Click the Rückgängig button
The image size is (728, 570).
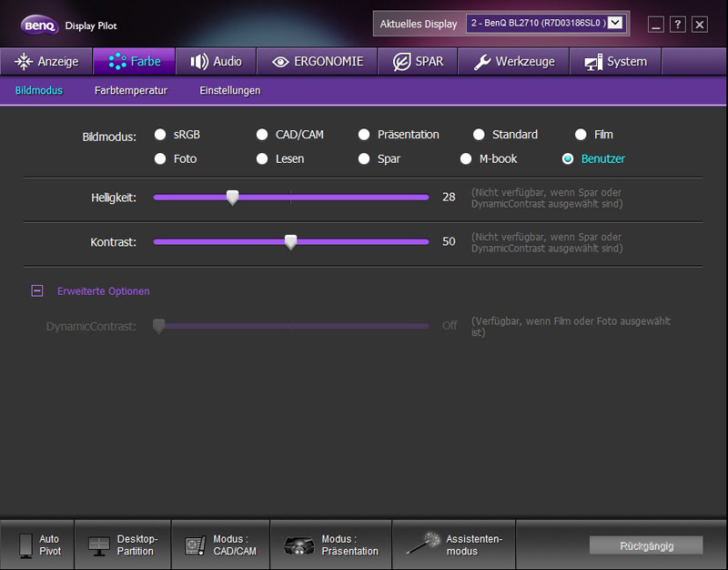coord(646,545)
